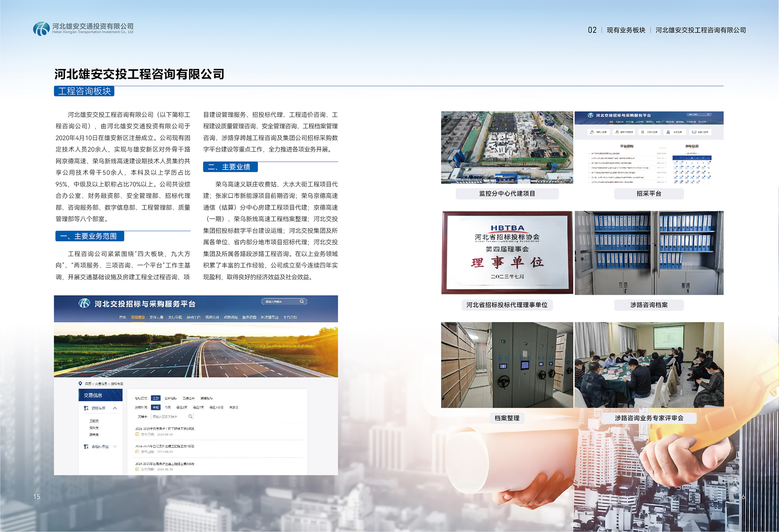Select 工程类 in the sidebar tree
The width and height of the screenshot is (779, 532).
tap(94, 421)
